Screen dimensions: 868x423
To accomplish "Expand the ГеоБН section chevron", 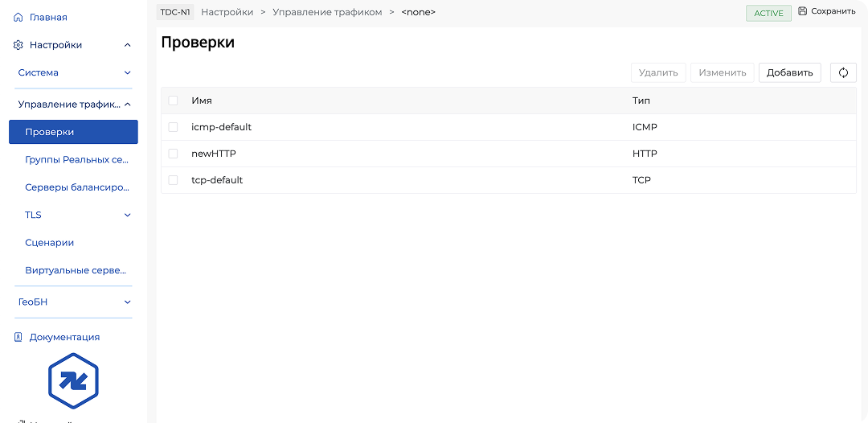I will click(x=127, y=302).
